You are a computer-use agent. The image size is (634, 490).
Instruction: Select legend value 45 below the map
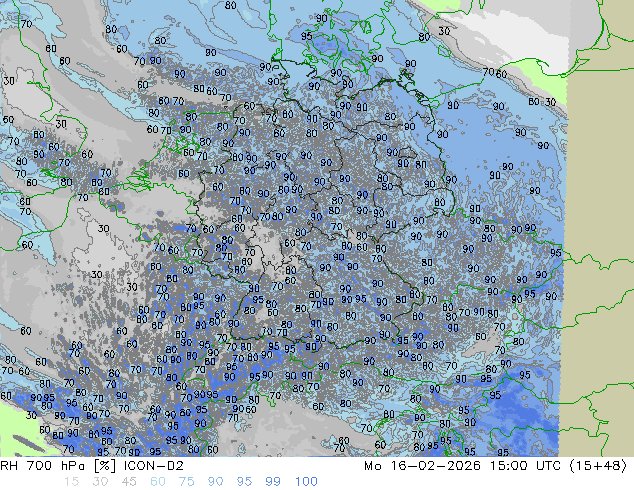point(129,482)
